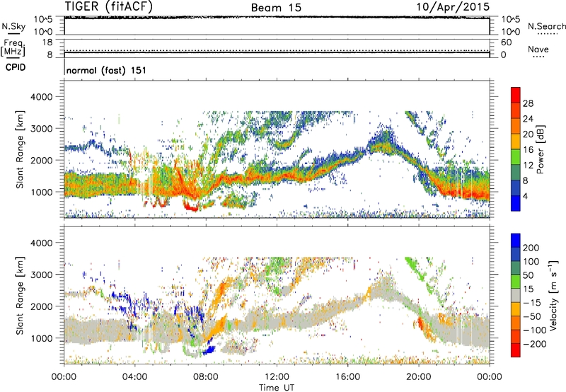
Task: Click the N.Sky legend label
Action: pyautogui.click(x=13, y=26)
